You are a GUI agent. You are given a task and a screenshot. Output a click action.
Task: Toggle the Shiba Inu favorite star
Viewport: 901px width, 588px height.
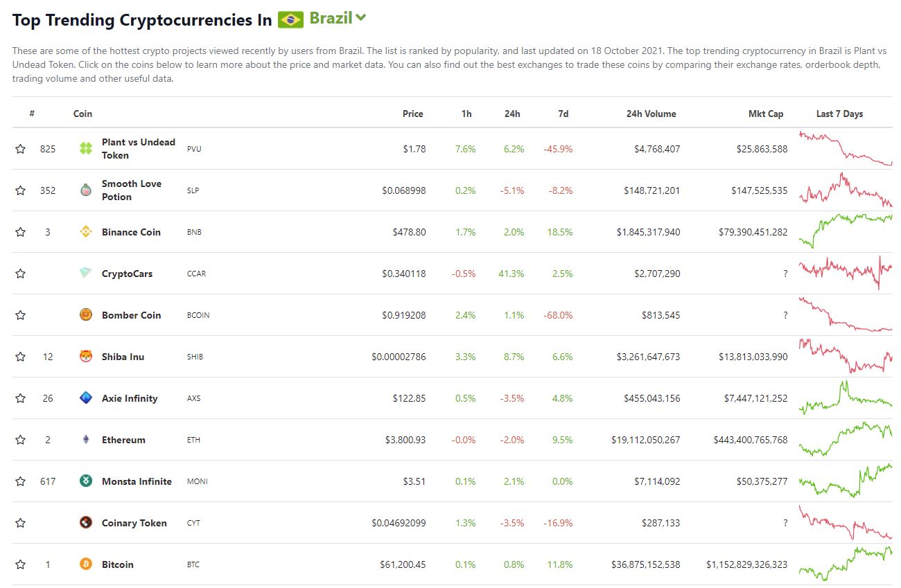click(21, 356)
